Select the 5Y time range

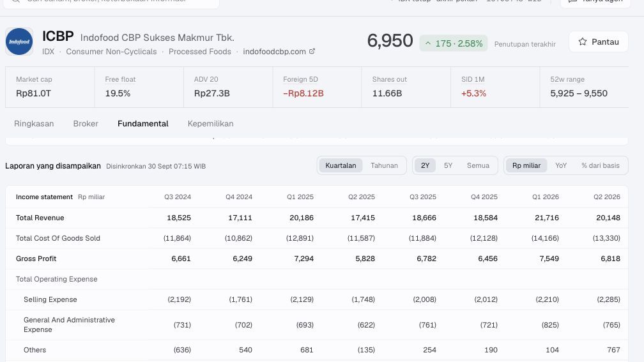pyautogui.click(x=448, y=165)
